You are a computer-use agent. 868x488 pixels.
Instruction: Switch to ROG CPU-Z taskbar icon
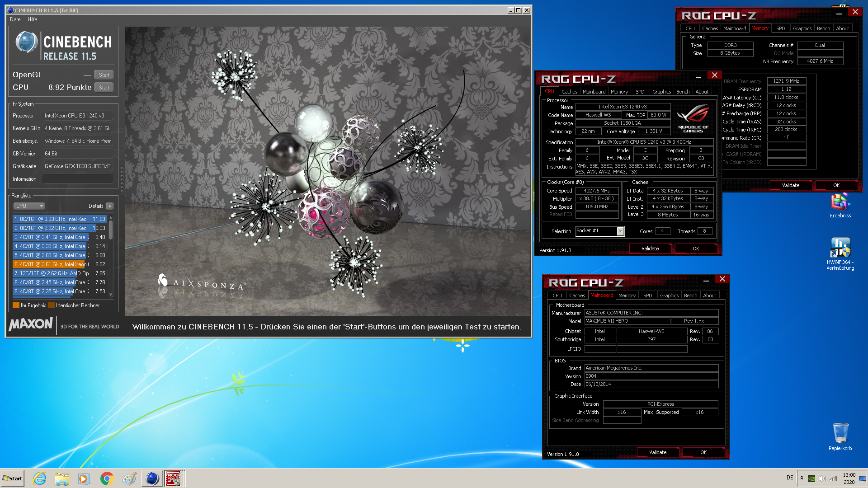point(174,479)
